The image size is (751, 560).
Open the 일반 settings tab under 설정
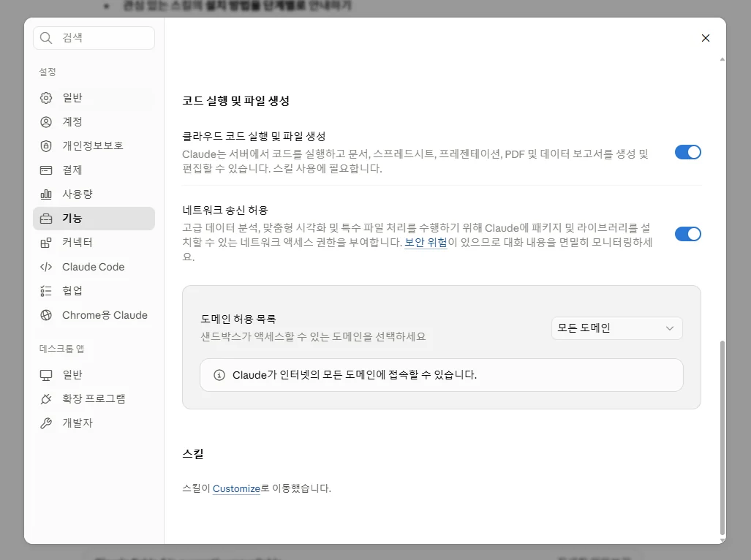(x=94, y=98)
